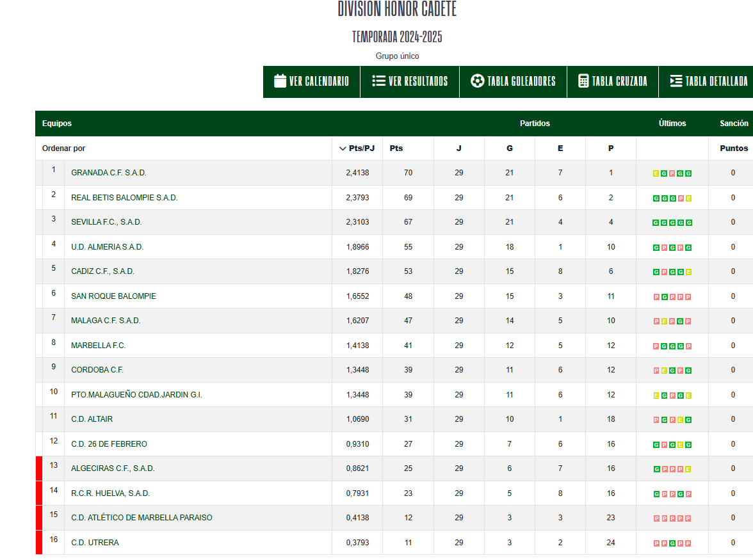Open ALGECIRAS C.F., S.A.D. team link
The width and height of the screenshot is (753, 560).
pyautogui.click(x=113, y=468)
